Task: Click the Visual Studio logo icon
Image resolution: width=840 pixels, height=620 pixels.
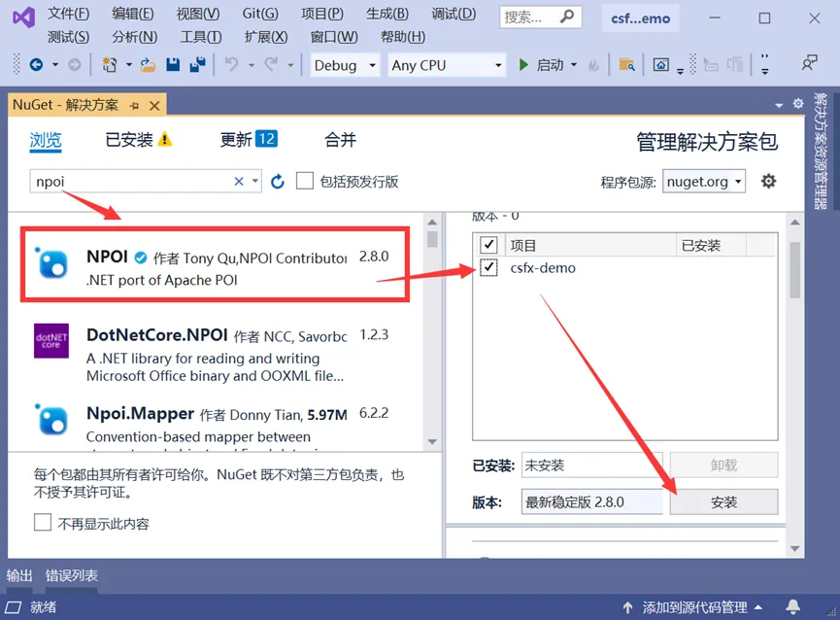Action: click(x=23, y=17)
